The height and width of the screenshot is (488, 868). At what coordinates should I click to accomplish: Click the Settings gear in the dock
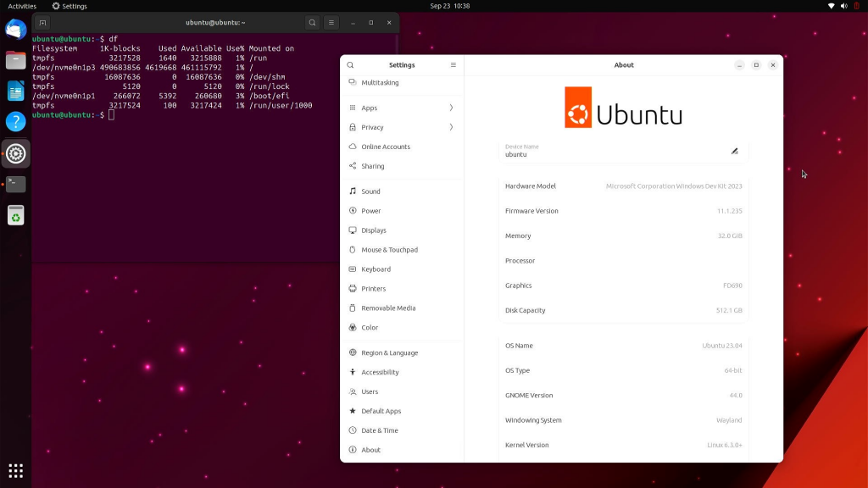pos(15,153)
